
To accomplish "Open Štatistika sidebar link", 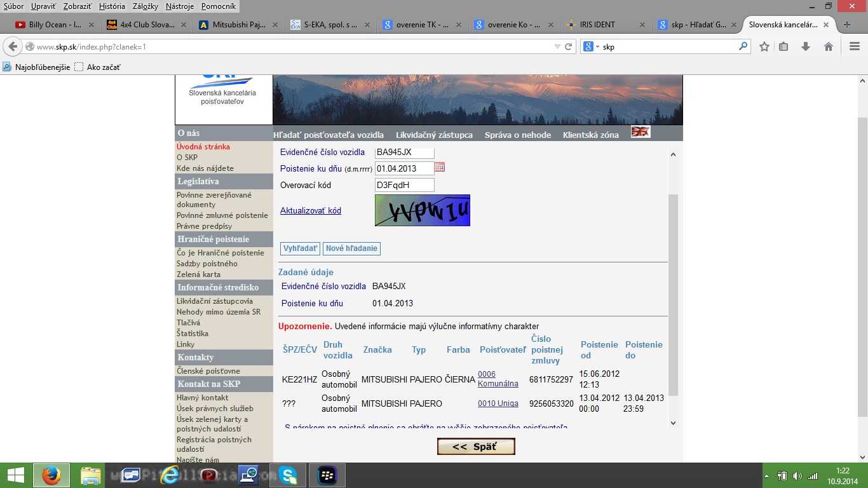I will click(x=193, y=334).
